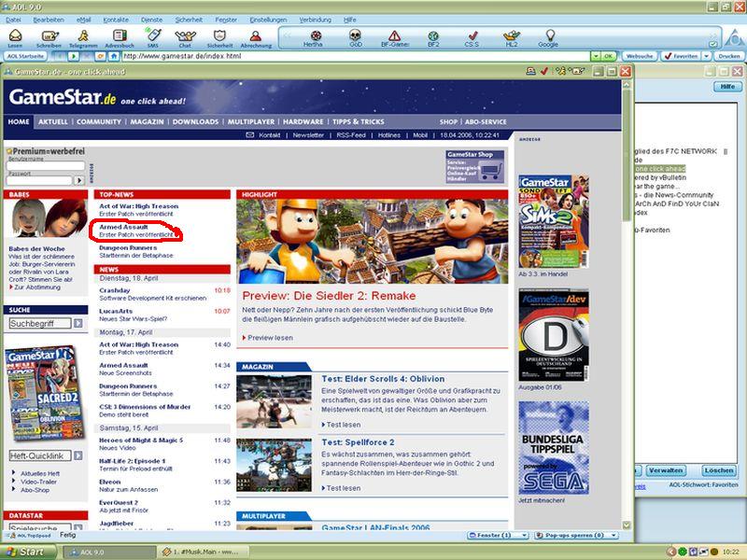The height and width of the screenshot is (560, 747).
Task: Click the Sicherheit shield icon
Action: [x=219, y=37]
